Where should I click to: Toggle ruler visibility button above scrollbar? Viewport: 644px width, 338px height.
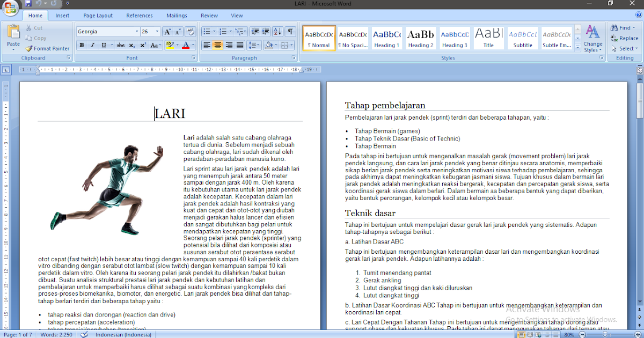coord(640,70)
